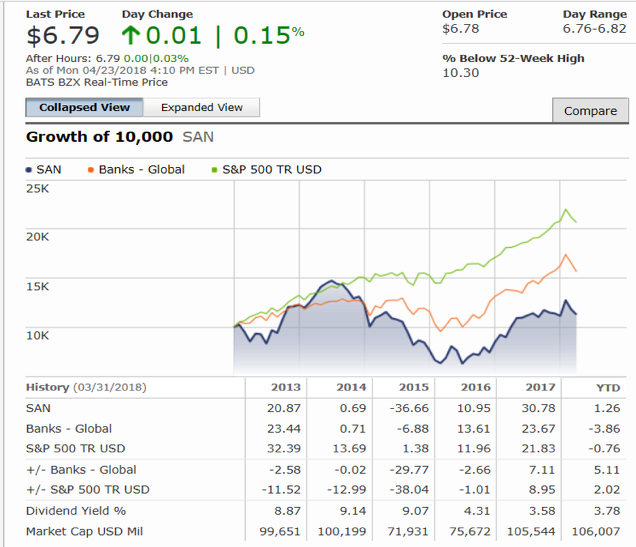Screen dimensions: 636x547
Task: Click SAN 2017 return 30.78
Action: tap(538, 408)
